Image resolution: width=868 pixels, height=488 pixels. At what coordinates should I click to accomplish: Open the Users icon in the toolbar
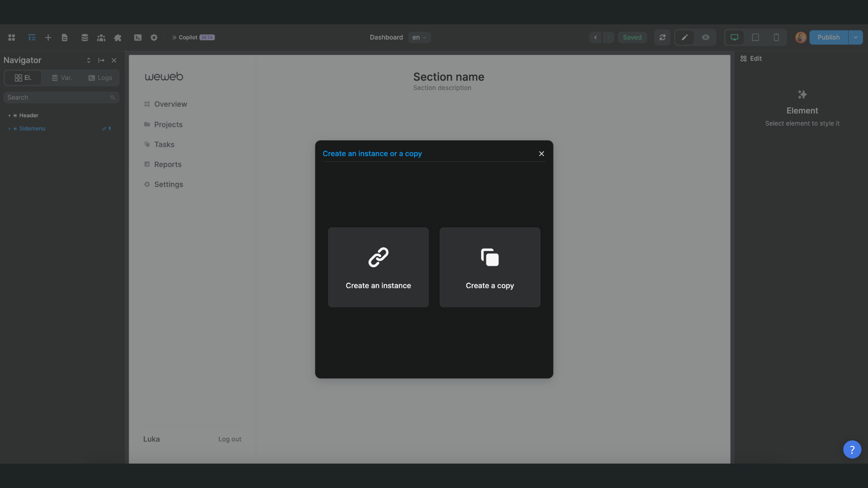(x=101, y=38)
